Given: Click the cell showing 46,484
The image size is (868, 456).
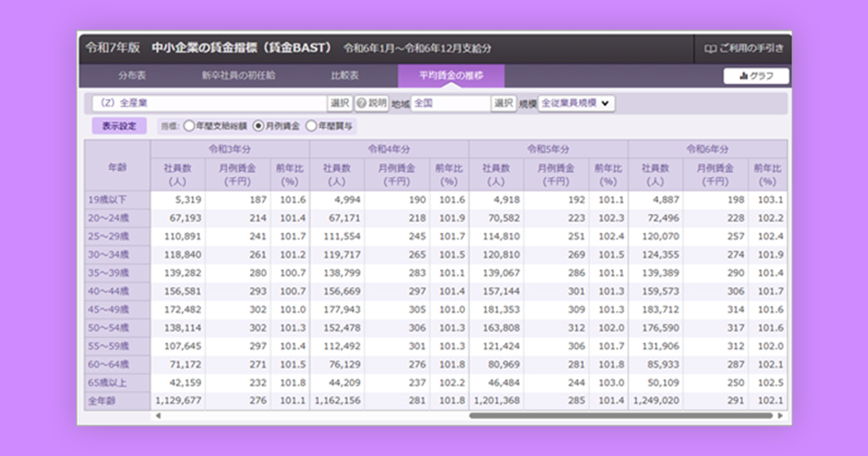Looking at the screenshot, I should coord(496,383).
